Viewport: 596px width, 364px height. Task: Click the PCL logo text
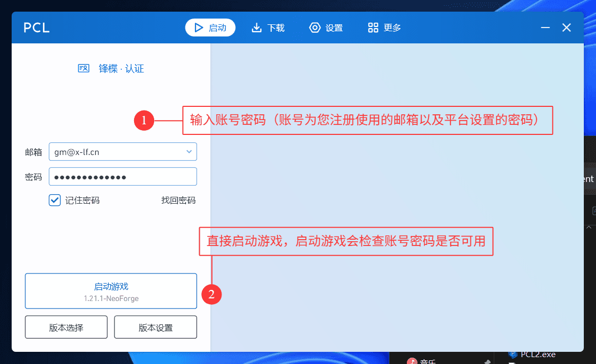(x=37, y=28)
